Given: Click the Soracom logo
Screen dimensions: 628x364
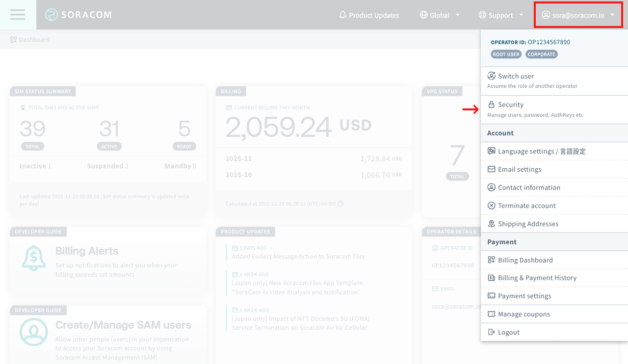Looking at the screenshot, I should pyautogui.click(x=78, y=15).
